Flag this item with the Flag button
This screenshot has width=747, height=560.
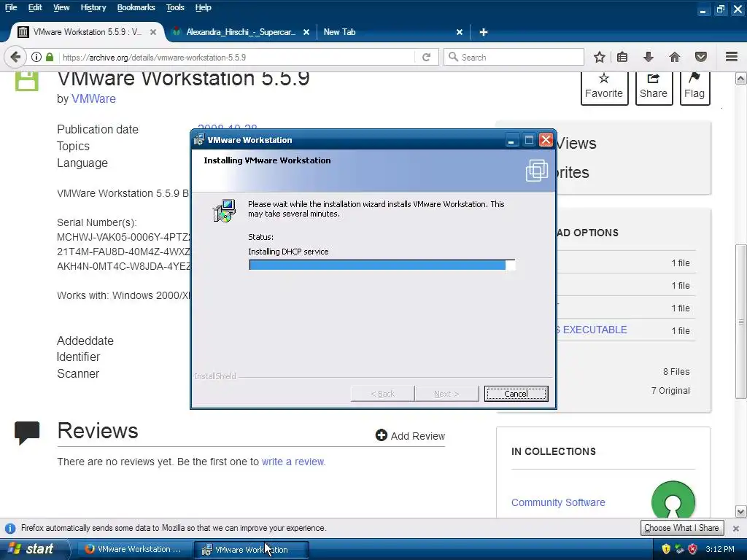694,87
